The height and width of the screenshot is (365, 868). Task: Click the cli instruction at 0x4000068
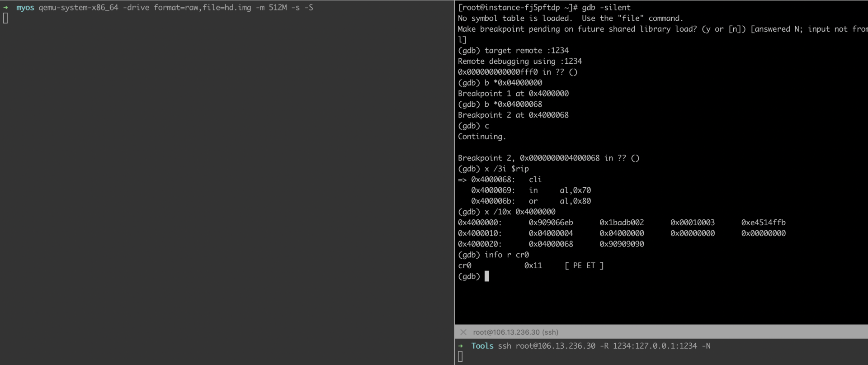pos(535,180)
